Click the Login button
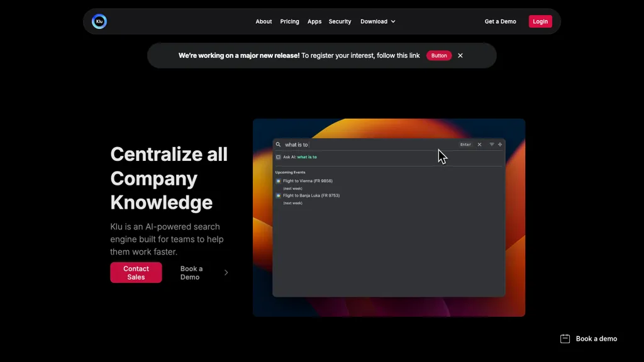 (x=540, y=21)
